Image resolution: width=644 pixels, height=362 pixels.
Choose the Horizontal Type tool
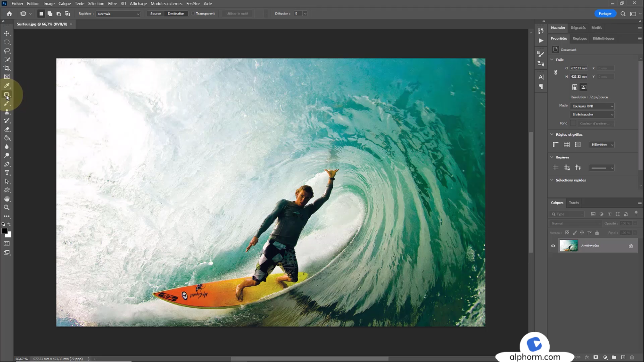click(x=7, y=173)
